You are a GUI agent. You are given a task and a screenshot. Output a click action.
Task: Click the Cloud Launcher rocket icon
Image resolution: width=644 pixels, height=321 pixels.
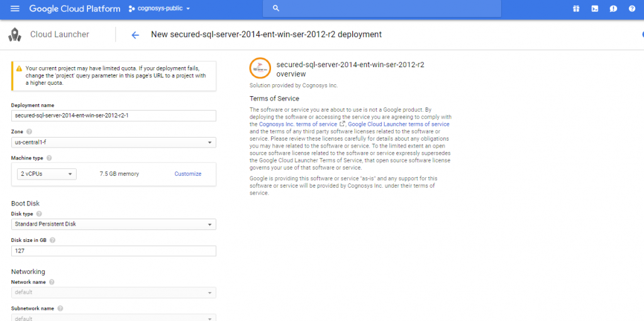(15, 35)
